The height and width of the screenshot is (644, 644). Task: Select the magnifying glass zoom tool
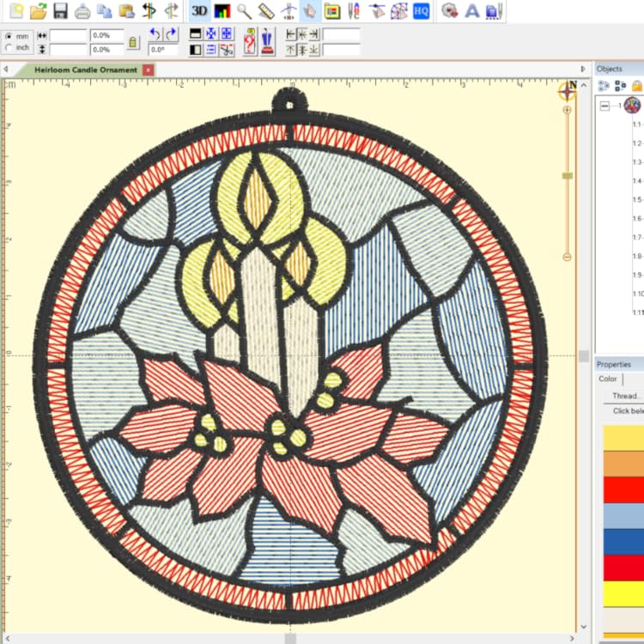(245, 11)
